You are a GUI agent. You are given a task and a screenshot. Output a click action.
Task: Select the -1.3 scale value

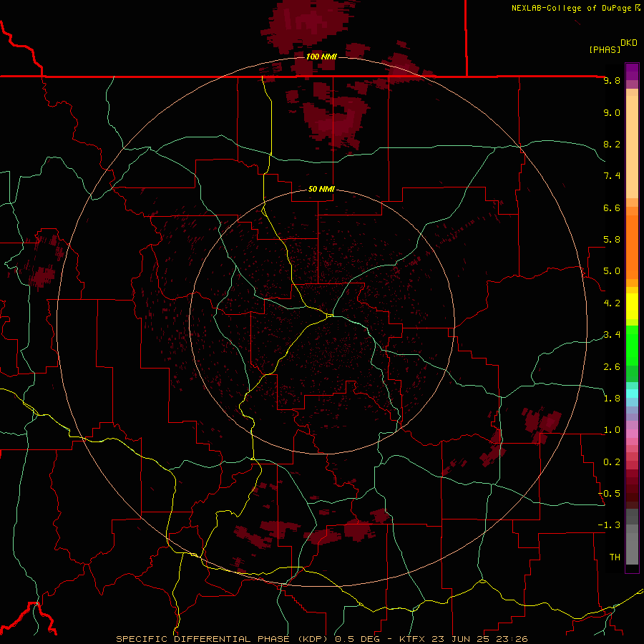(x=609, y=525)
